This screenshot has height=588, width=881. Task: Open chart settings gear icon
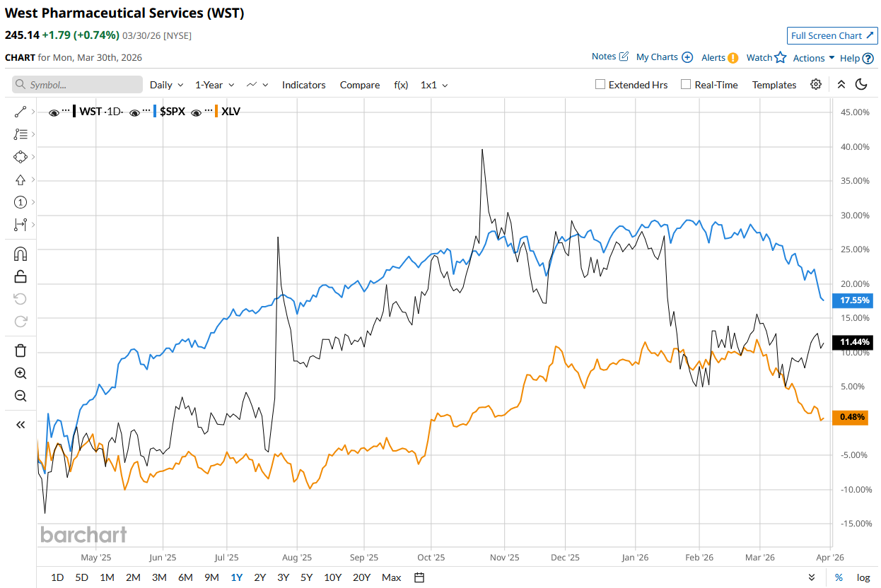816,85
